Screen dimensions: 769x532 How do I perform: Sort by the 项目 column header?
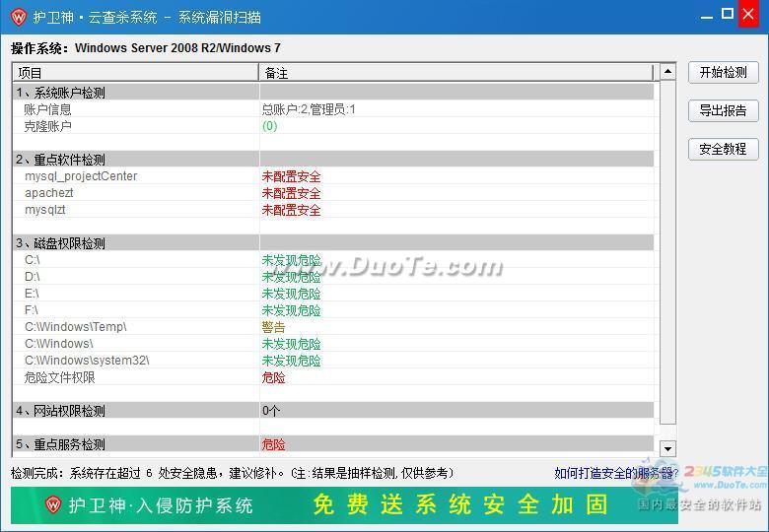(136, 73)
